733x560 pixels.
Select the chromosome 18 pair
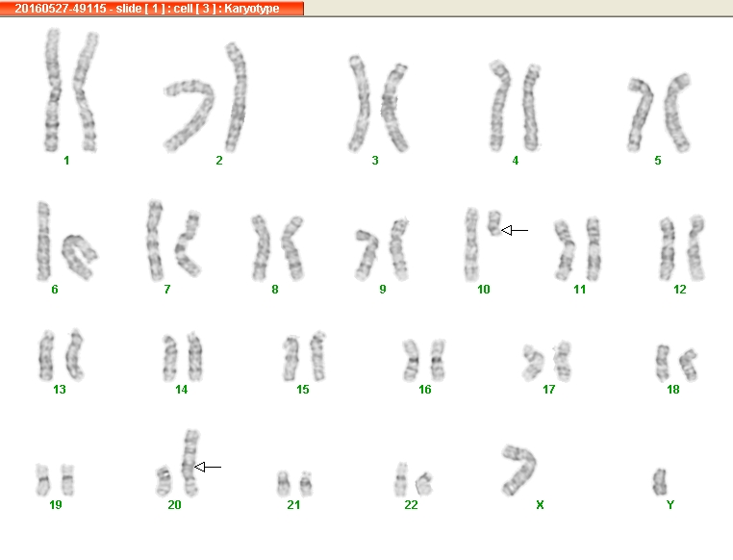(677, 363)
